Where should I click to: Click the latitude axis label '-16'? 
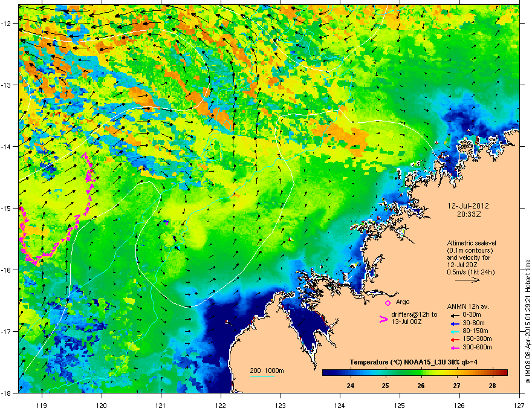pyautogui.click(x=6, y=270)
